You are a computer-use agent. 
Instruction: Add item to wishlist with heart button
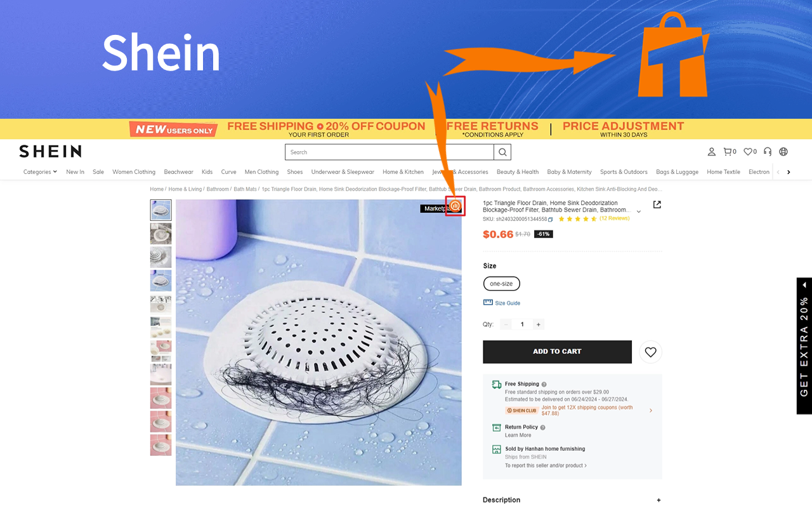coord(650,352)
